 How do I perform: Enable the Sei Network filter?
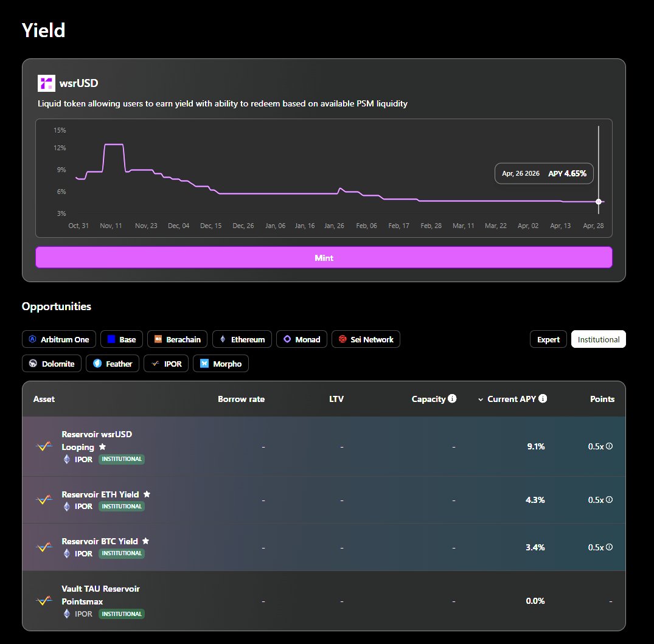click(x=366, y=339)
